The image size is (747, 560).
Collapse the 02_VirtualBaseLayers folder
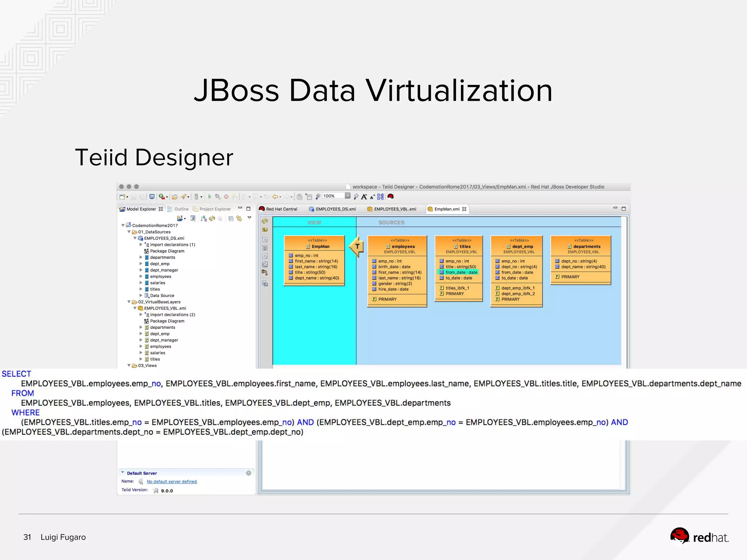pyautogui.click(x=129, y=302)
